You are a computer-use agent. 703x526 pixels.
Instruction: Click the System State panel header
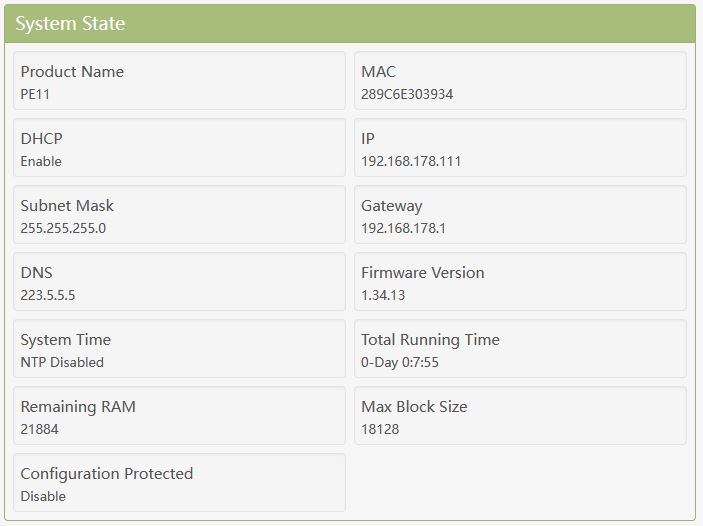70,23
